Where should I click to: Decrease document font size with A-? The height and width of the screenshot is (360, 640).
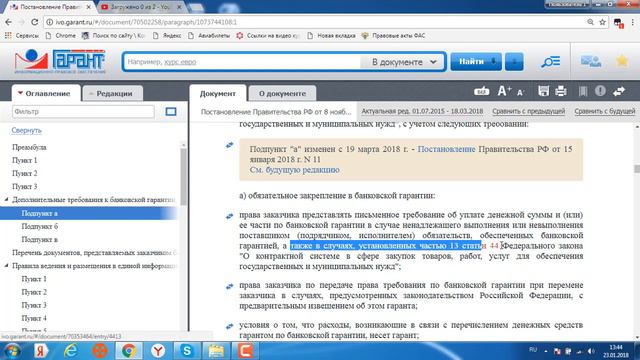click(520, 93)
